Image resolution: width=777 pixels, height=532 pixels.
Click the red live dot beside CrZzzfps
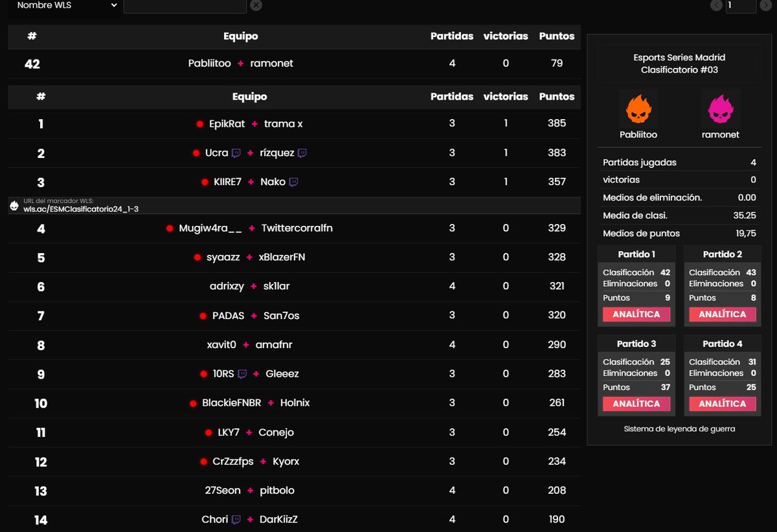(x=203, y=461)
